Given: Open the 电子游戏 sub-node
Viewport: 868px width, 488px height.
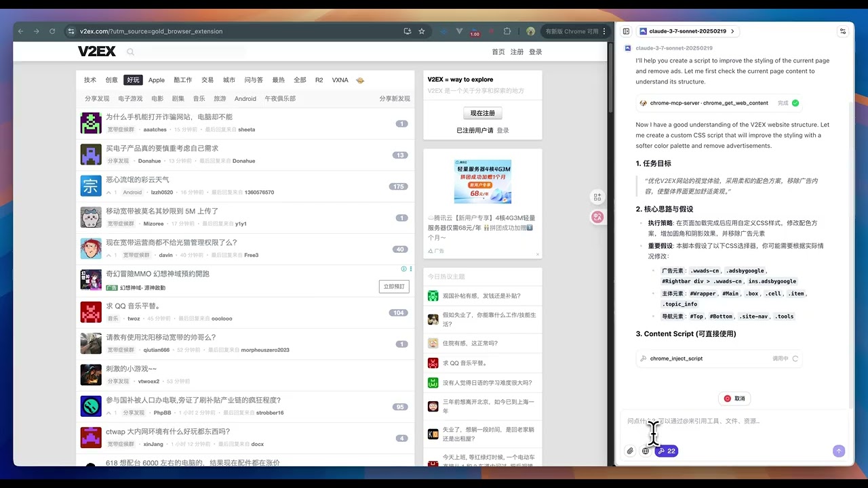Looking at the screenshot, I should (130, 98).
